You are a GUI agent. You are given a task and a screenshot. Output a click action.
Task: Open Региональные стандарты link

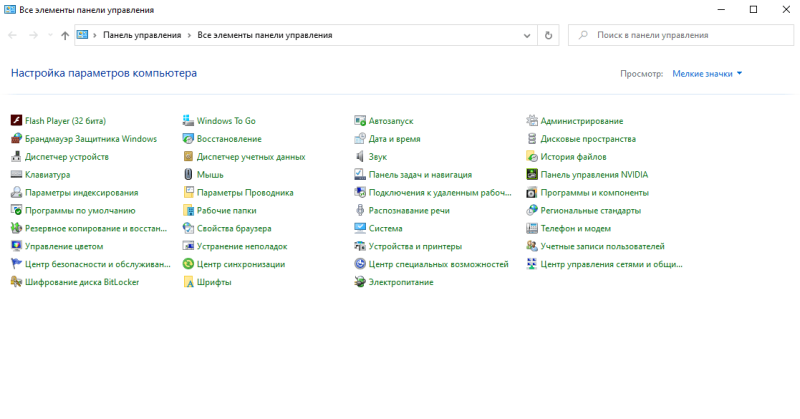pos(590,210)
